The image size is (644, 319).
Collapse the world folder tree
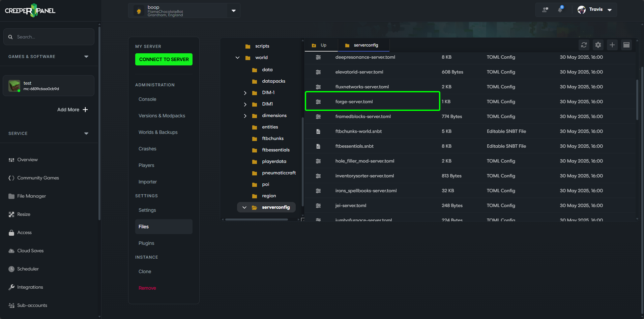click(x=237, y=57)
